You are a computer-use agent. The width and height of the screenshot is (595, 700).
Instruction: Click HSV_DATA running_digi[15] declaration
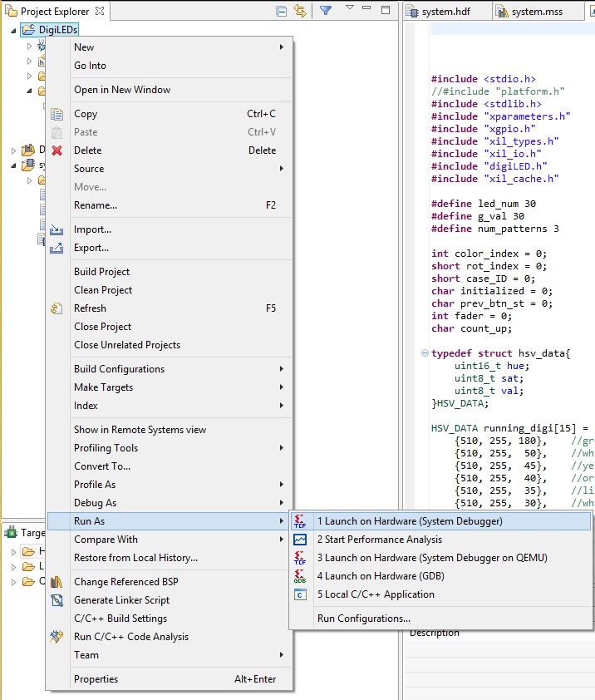tap(509, 428)
